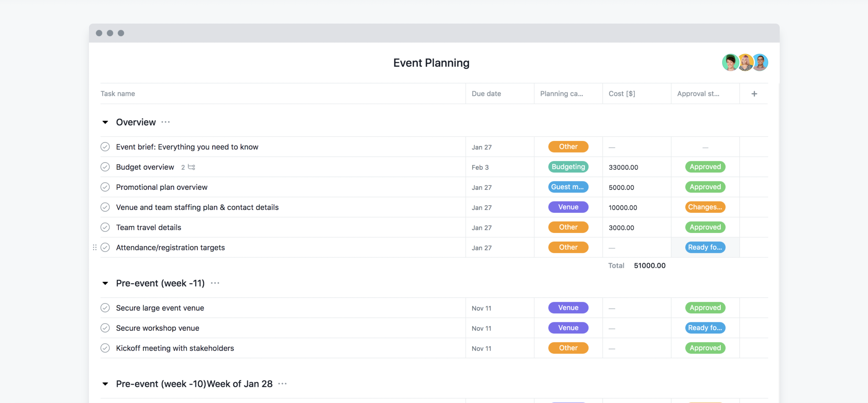Viewport: 868px width, 403px height.
Task: Click the Cost [$] column header
Action: (622, 94)
